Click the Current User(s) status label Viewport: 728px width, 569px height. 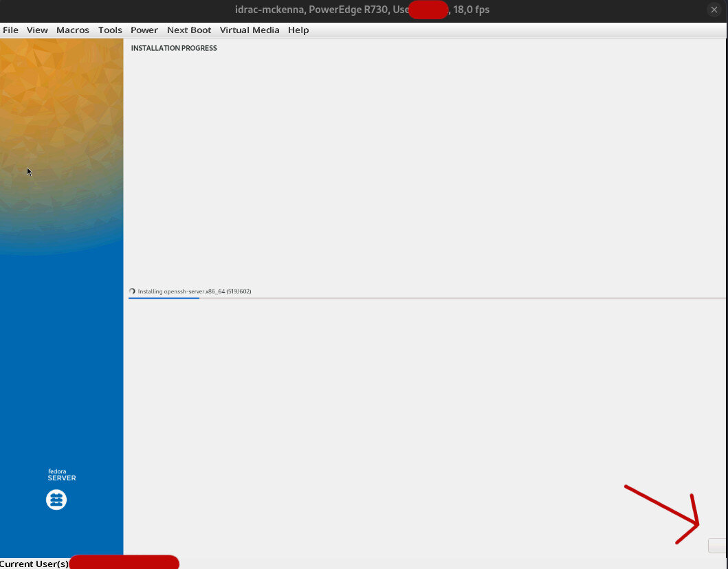pos(34,564)
